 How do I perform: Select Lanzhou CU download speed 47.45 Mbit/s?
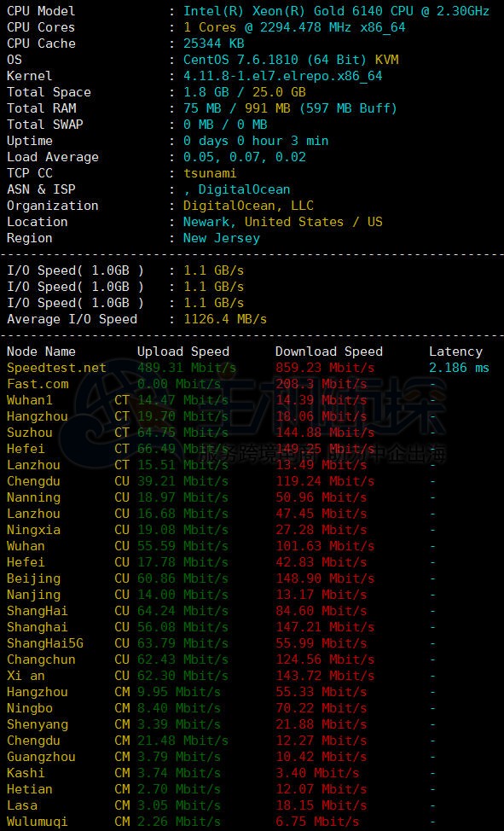coord(322,514)
